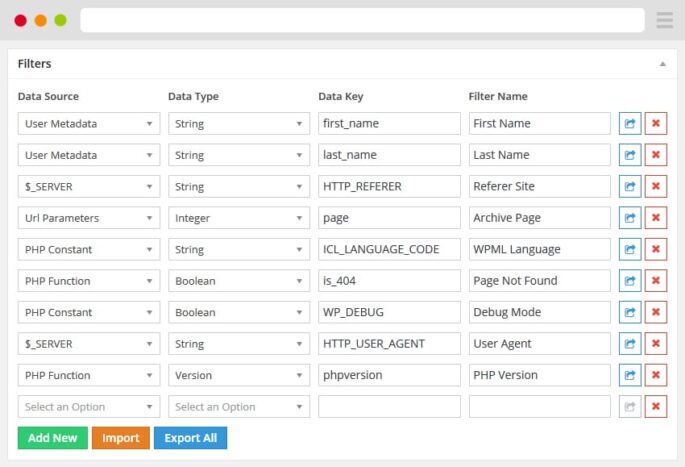Change Data Type of is_404 row
685x467 pixels.
pos(238,281)
